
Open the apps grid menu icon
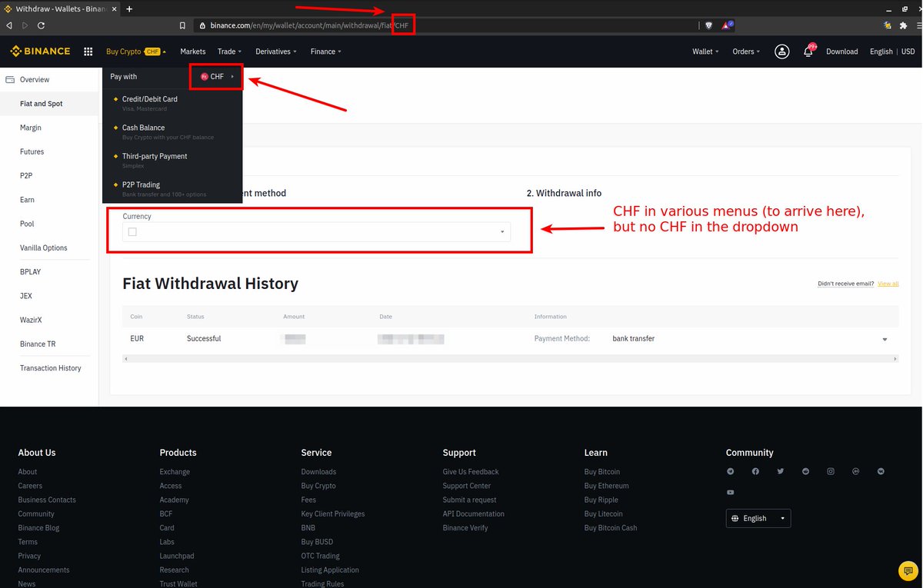coord(88,51)
